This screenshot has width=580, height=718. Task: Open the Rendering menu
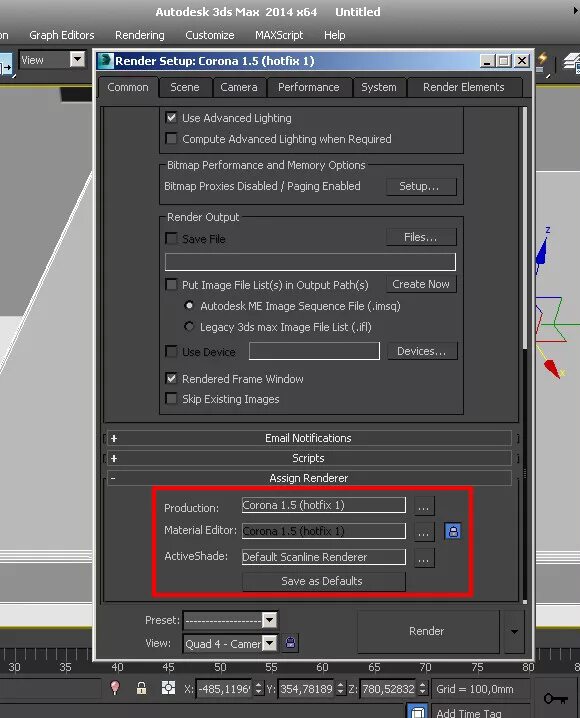[140, 35]
